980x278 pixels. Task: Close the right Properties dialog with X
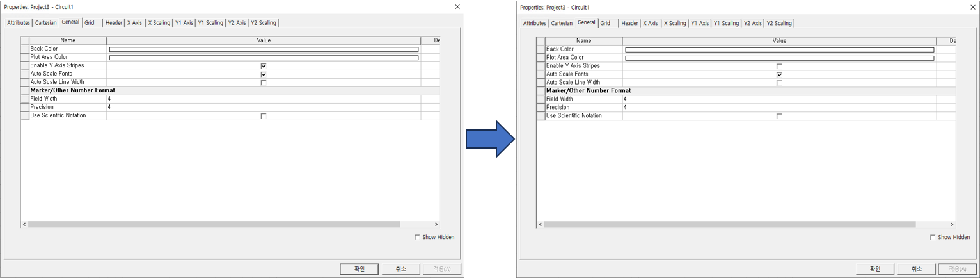pyautogui.click(x=972, y=7)
